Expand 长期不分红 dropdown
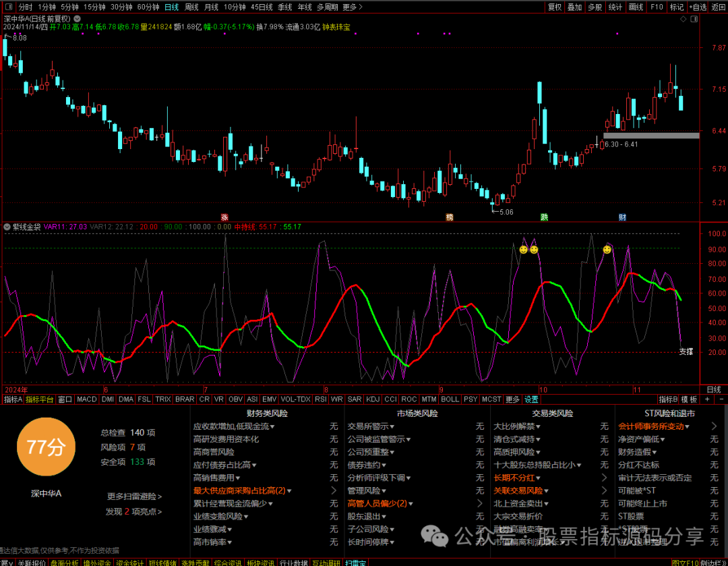728x566 pixels. pyautogui.click(x=538, y=478)
